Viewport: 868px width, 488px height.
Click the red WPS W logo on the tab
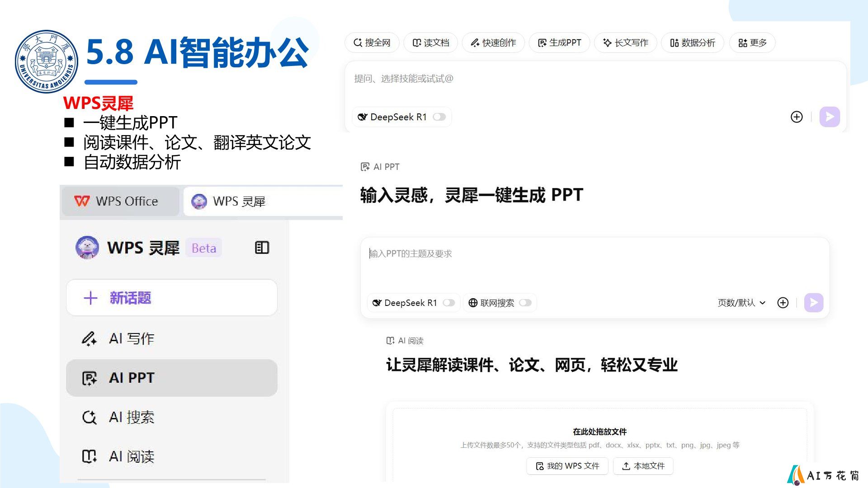click(x=82, y=201)
